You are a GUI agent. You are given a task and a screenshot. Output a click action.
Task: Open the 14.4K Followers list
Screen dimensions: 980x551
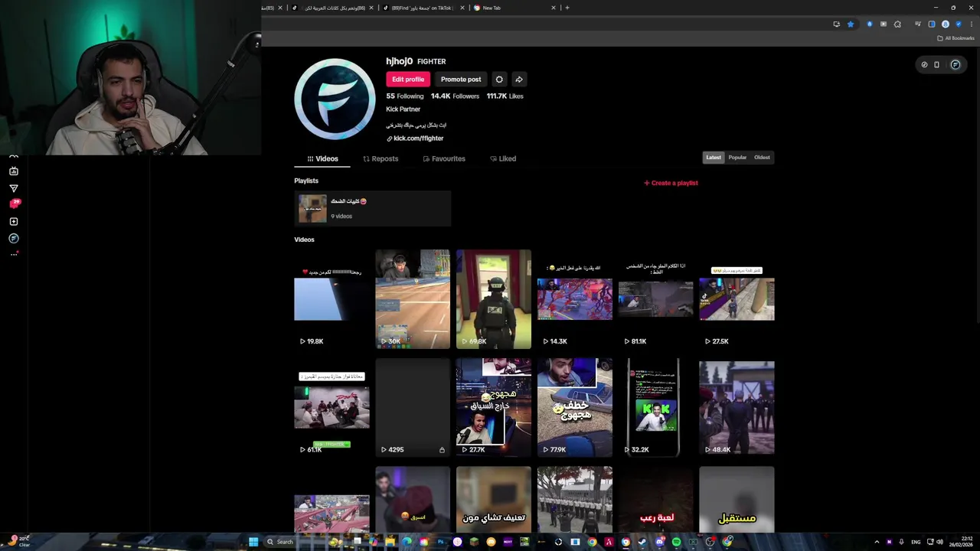[x=455, y=96]
